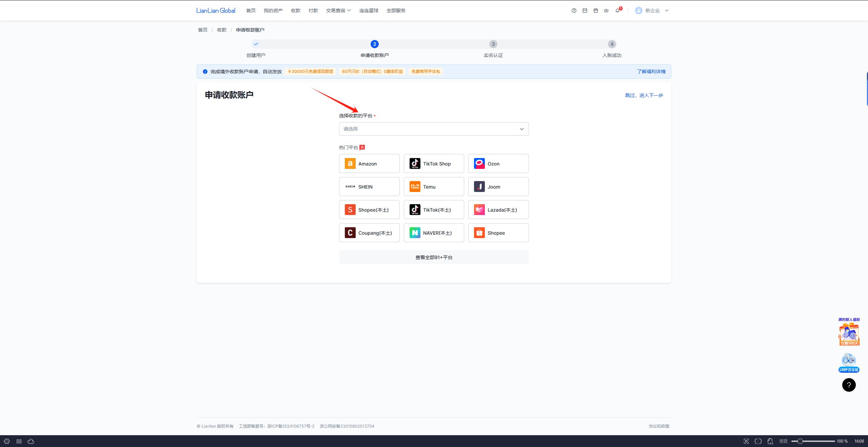The image size is (868, 447).
Task: Open 协议和政策 footer link
Action: [x=659, y=426]
